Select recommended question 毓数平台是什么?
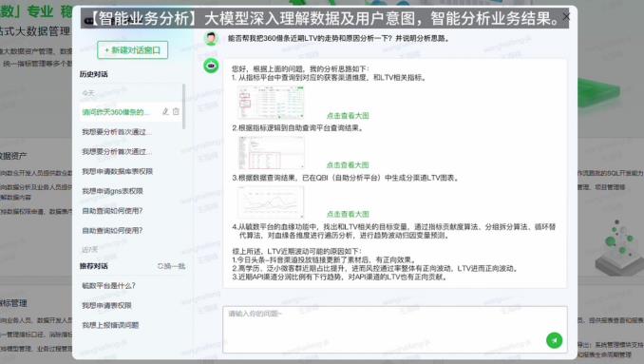 point(109,285)
